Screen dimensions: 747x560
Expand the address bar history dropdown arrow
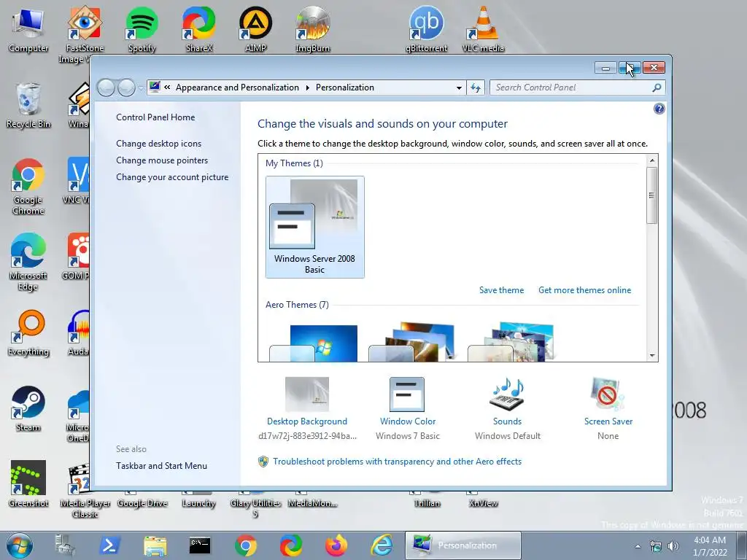tap(459, 87)
